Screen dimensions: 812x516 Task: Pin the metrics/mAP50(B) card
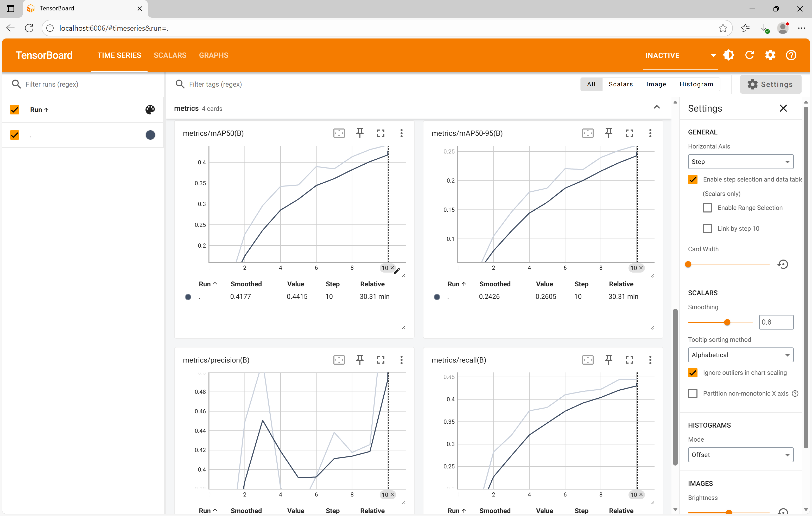point(360,133)
